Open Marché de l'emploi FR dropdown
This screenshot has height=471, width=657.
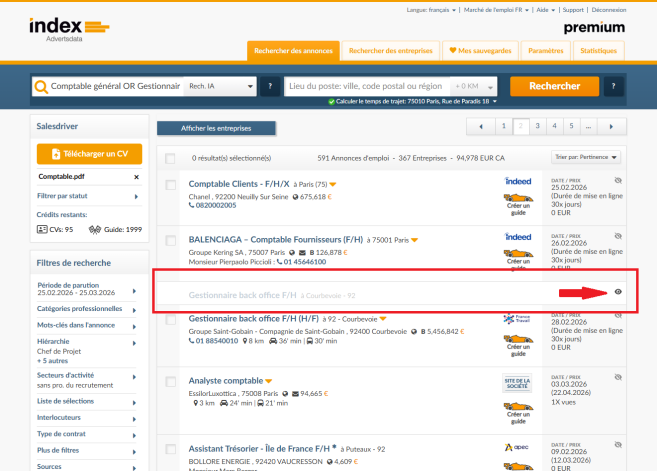click(496, 10)
